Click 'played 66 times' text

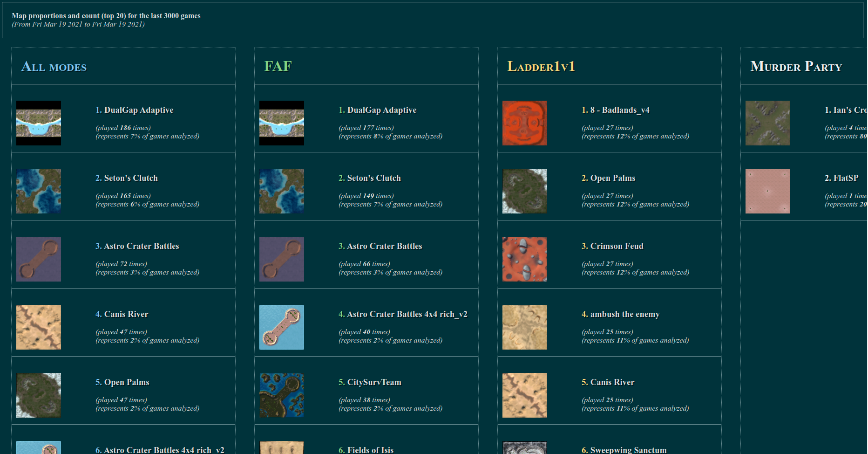364,264
